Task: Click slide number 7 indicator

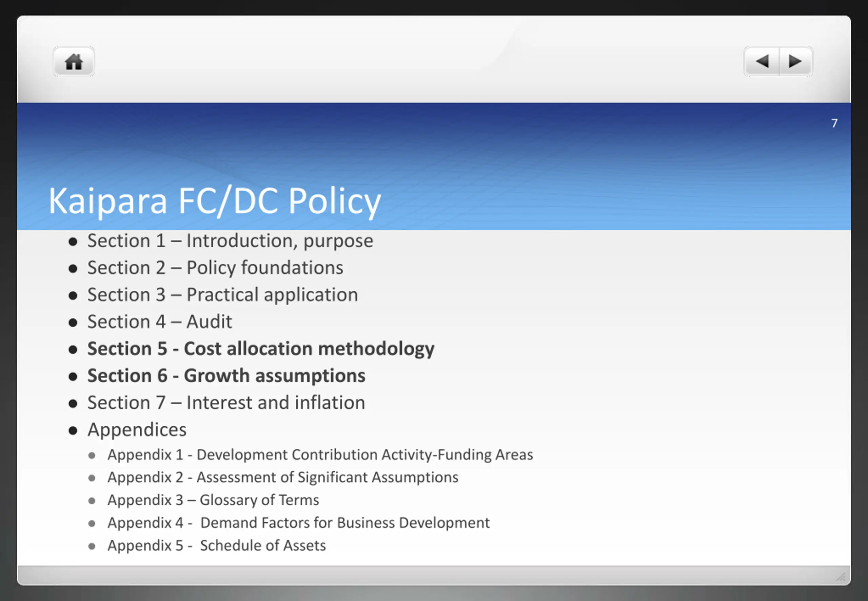Action: point(834,123)
